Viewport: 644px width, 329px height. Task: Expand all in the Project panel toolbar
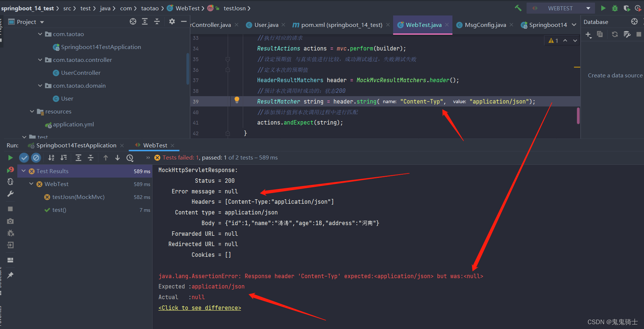[x=145, y=22]
